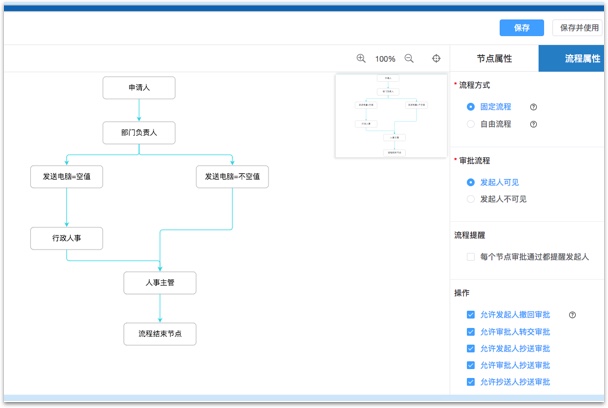Click the 流程提醒 section label
Screen dimensions: 608x408
click(x=470, y=235)
